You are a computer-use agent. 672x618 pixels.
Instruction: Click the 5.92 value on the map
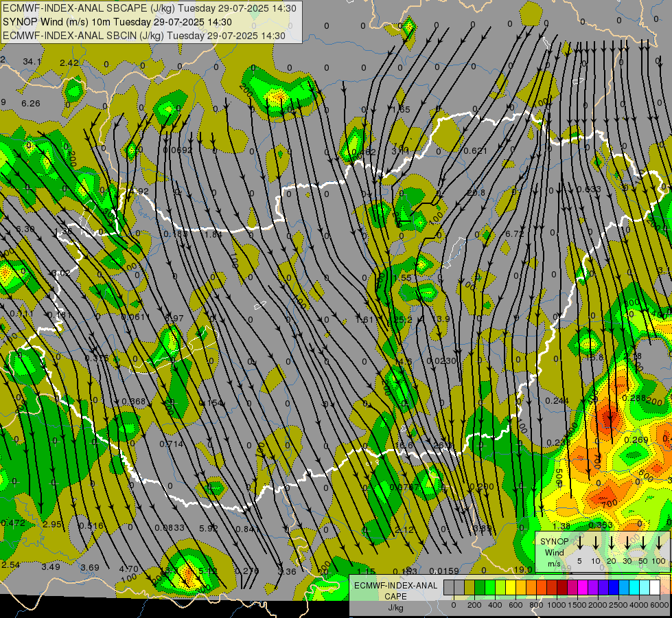click(x=209, y=528)
